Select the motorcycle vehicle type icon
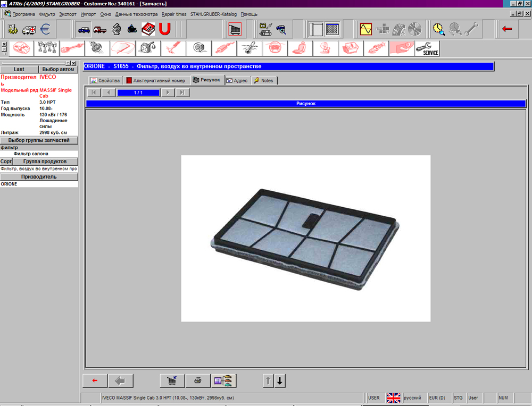532x406 pixels. tap(132, 29)
